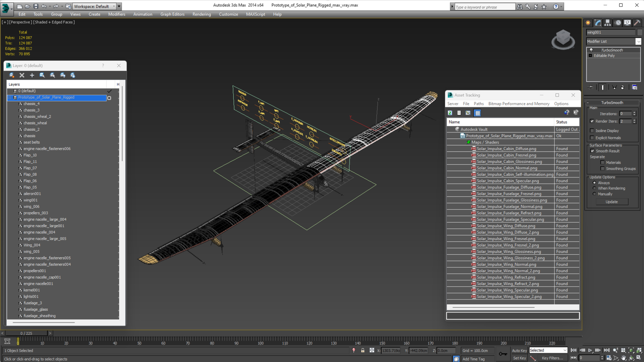The width and height of the screenshot is (644, 362).
Task: Select the wing001 layer item
Action: 30,200
